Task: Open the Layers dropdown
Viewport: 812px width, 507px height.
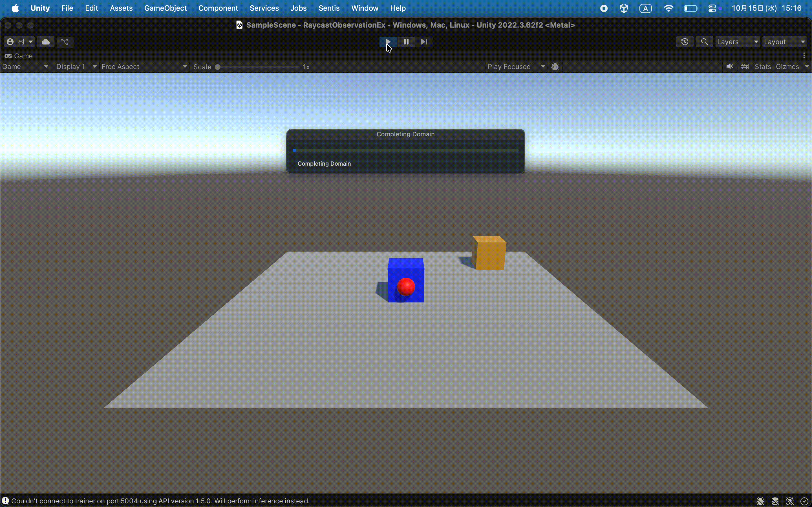Action: tap(737, 42)
